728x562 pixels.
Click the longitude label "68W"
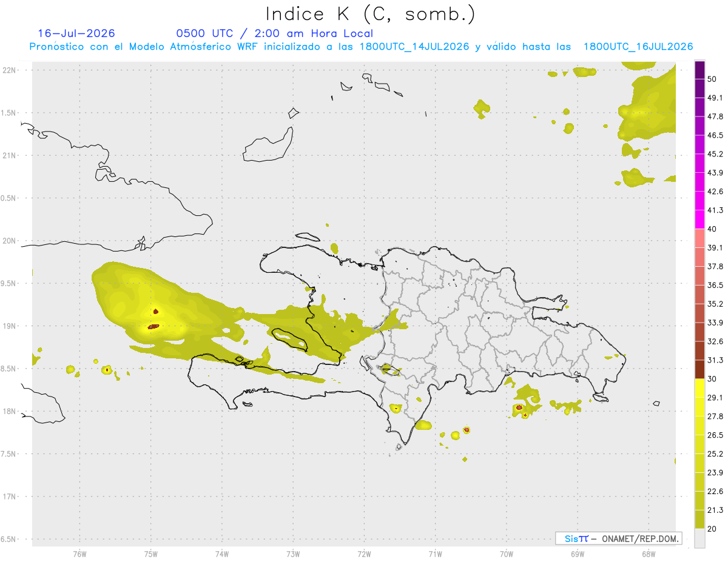click(x=649, y=554)
